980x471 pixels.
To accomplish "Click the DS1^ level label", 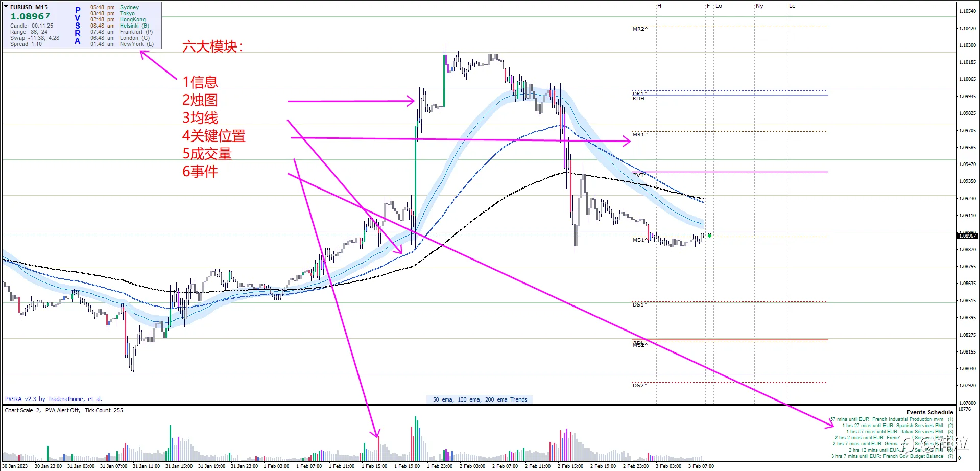I will [640, 305].
